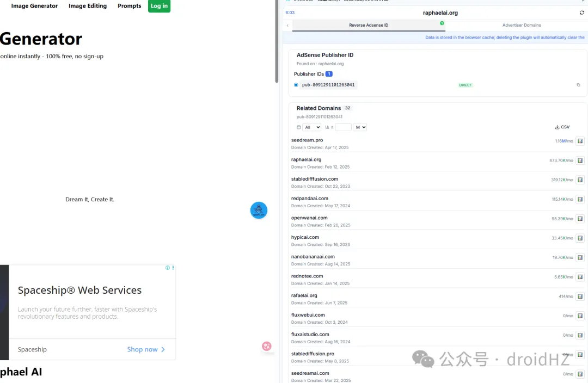The image size is (588, 383).
Task: Select the pub-8091291101263041 radio button
Action: coord(296,85)
